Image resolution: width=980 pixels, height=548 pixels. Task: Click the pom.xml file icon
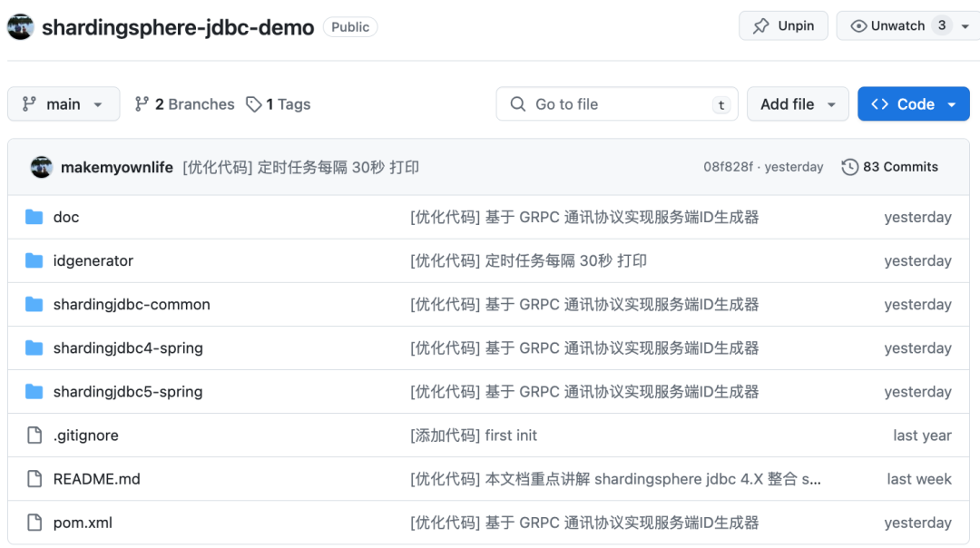(34, 523)
